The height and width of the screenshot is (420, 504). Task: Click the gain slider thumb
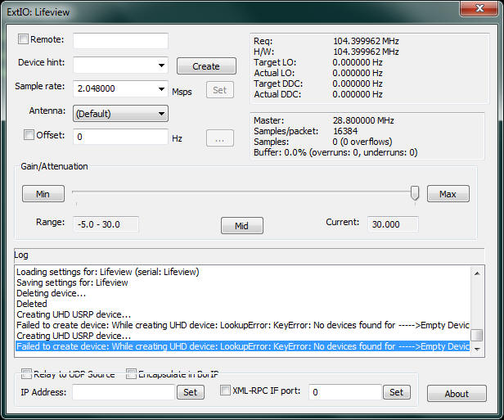coord(415,193)
